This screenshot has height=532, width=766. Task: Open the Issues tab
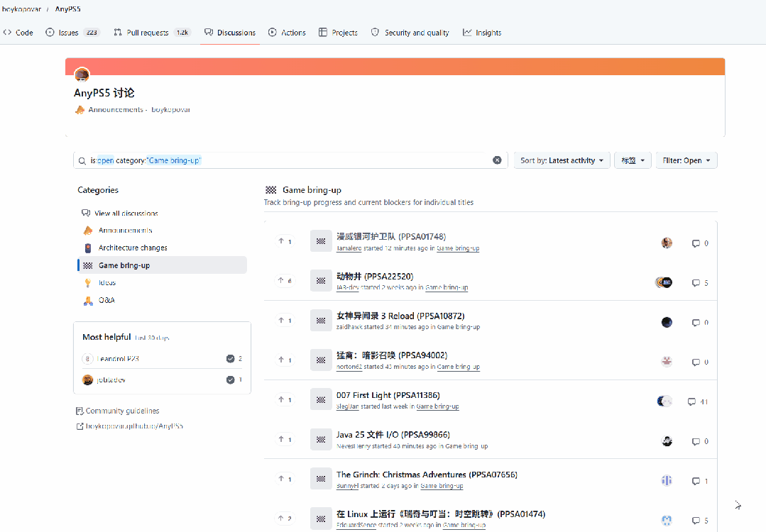tap(72, 33)
